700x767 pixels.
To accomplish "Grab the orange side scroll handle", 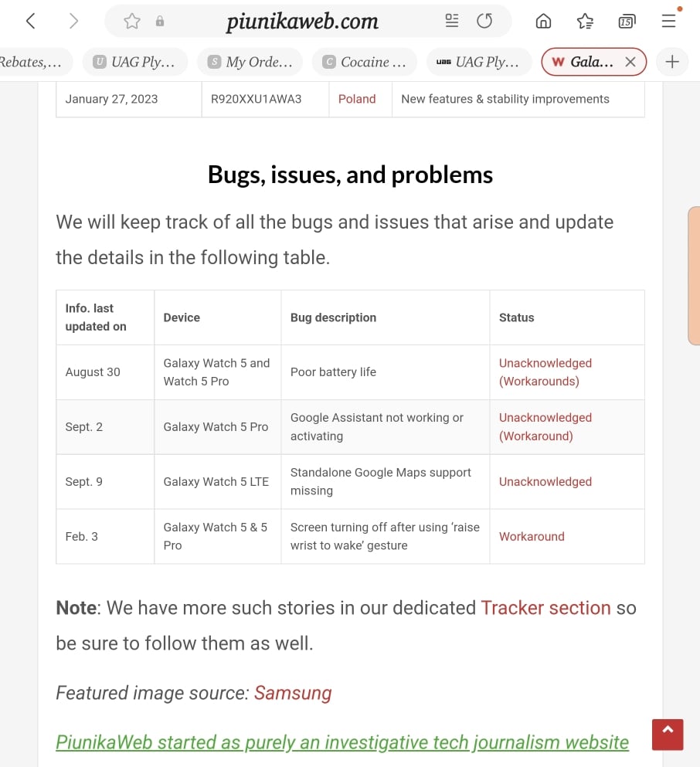I will tap(694, 276).
